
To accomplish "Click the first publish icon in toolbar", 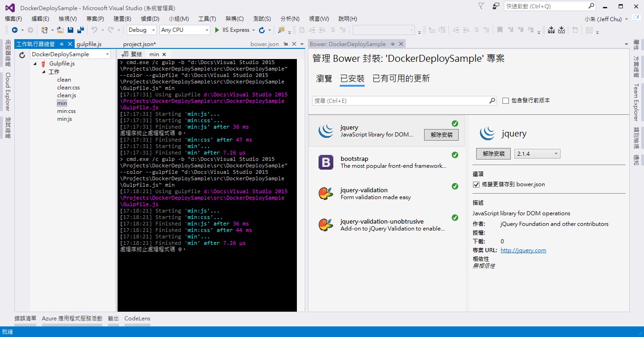I will tap(551, 30).
